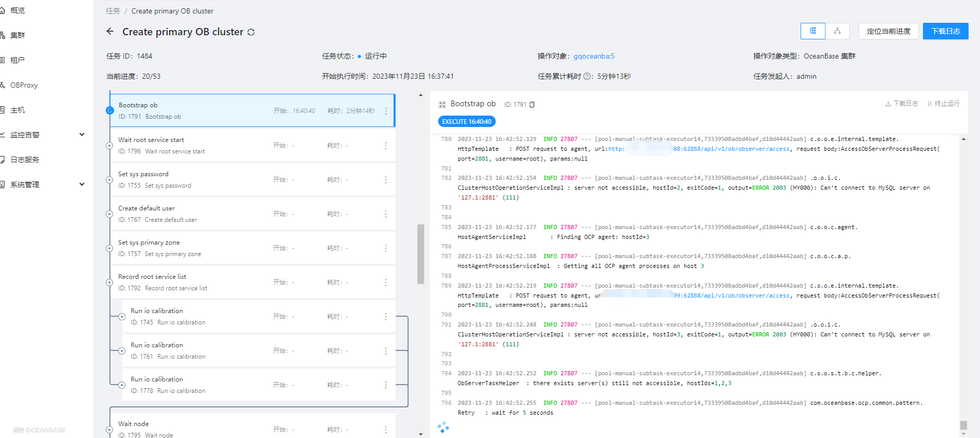Image resolution: width=980 pixels, height=438 pixels.
Task: Select the Create default user subtask row
Action: [253, 214]
